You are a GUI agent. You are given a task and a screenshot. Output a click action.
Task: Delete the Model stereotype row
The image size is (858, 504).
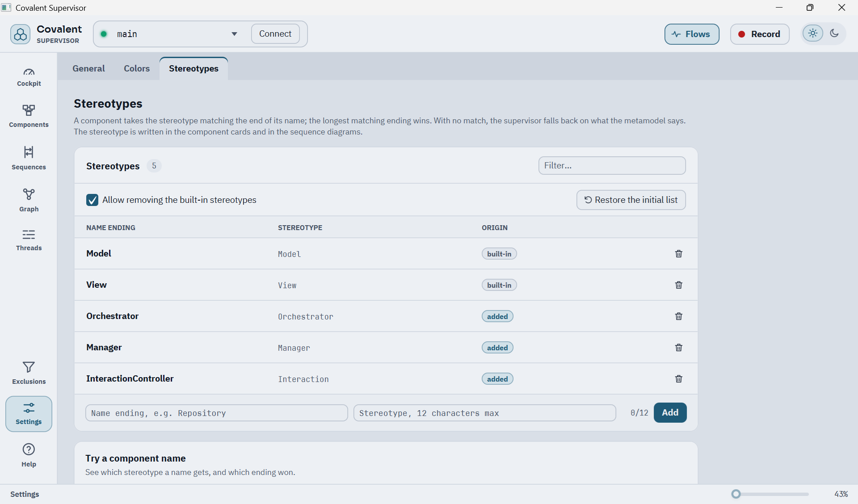coord(678,254)
